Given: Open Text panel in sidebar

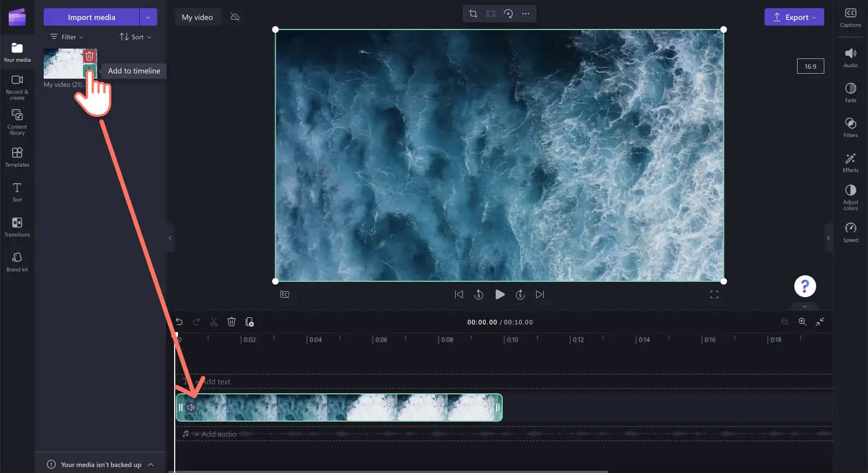Looking at the screenshot, I should [17, 192].
